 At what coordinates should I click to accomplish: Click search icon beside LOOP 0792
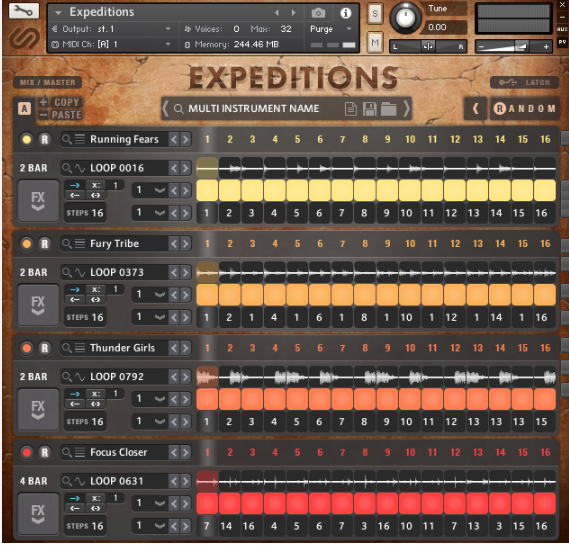[x=66, y=377]
